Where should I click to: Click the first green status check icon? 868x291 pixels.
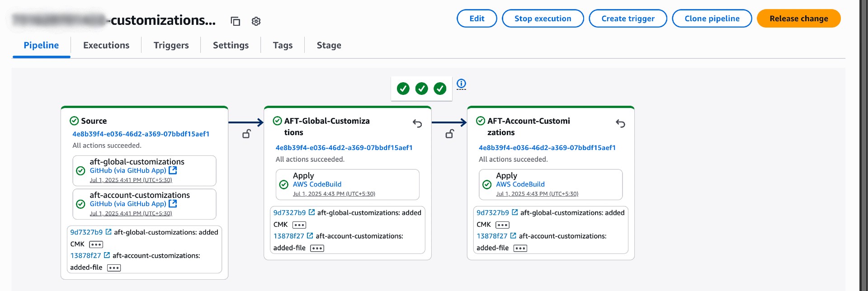pyautogui.click(x=403, y=89)
